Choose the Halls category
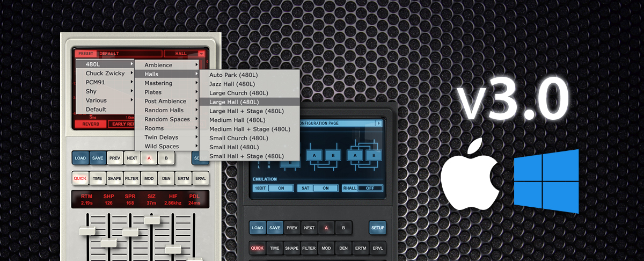 (166, 74)
